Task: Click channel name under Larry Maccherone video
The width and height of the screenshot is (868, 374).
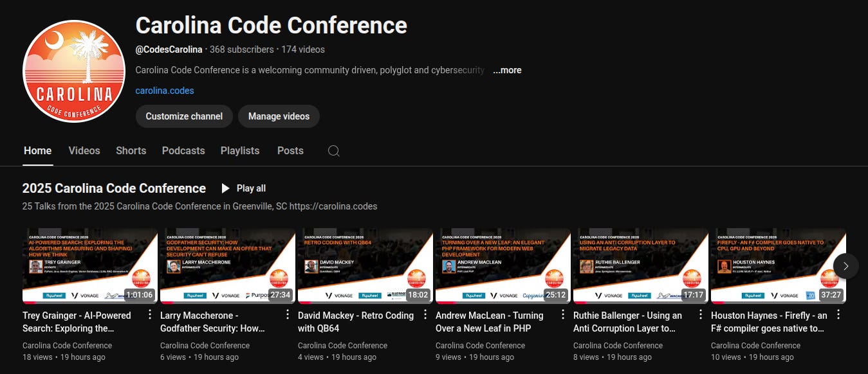Action: [205, 346]
